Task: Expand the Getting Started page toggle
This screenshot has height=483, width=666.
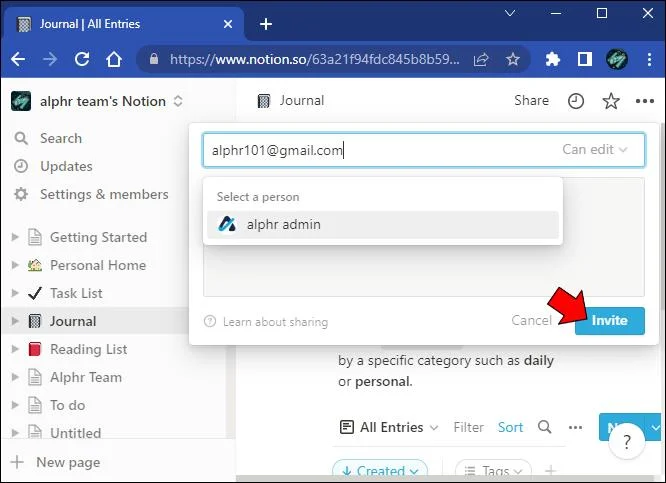Action: [x=15, y=237]
